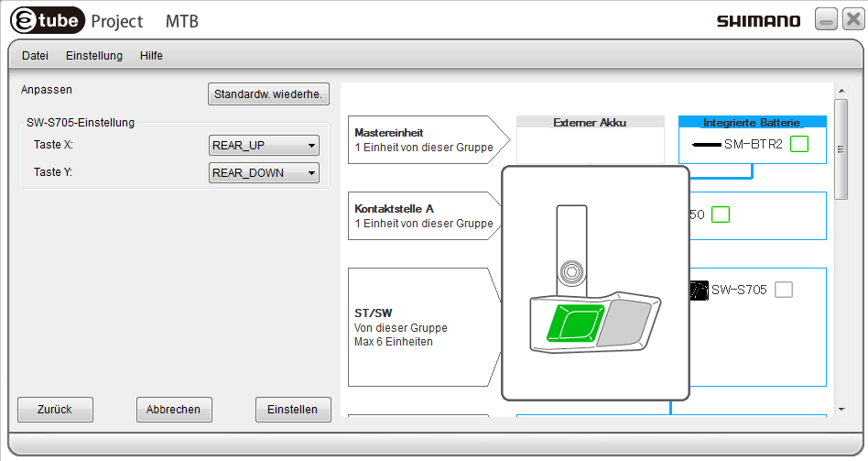Click the scrollbar down arrow
The image size is (868, 461).
[841, 409]
